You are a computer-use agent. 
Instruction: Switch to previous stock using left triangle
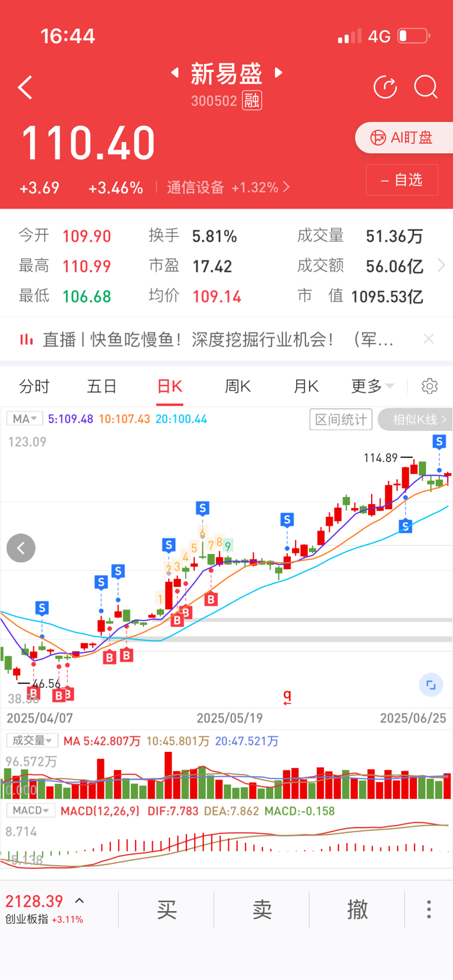[x=175, y=72]
